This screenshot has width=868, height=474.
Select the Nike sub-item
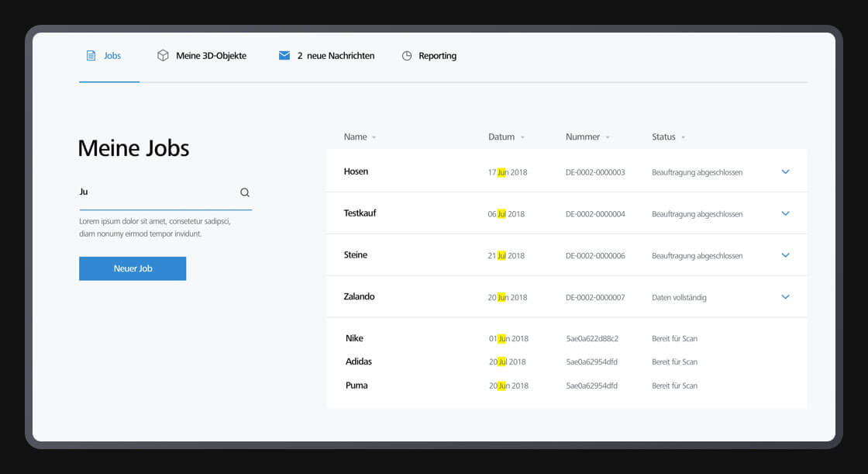[x=354, y=338]
